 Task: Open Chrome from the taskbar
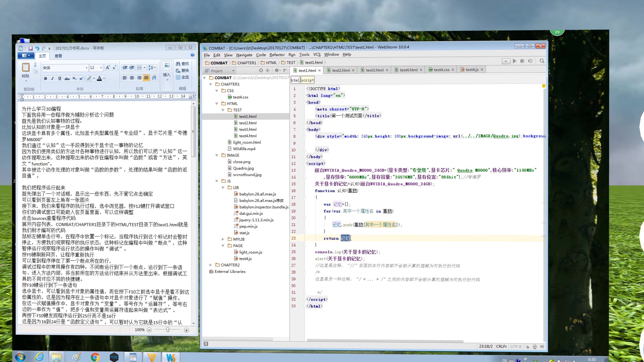point(95,357)
